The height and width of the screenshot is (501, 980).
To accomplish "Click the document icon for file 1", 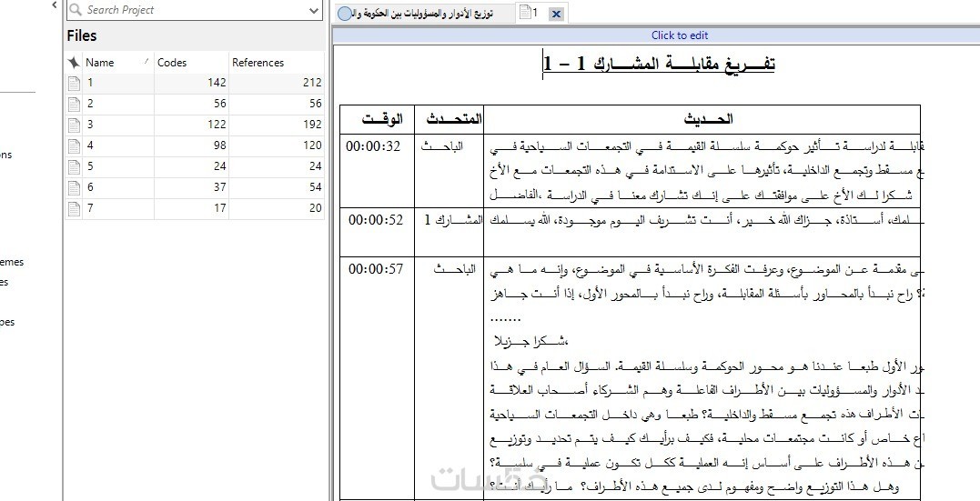I will [x=74, y=83].
